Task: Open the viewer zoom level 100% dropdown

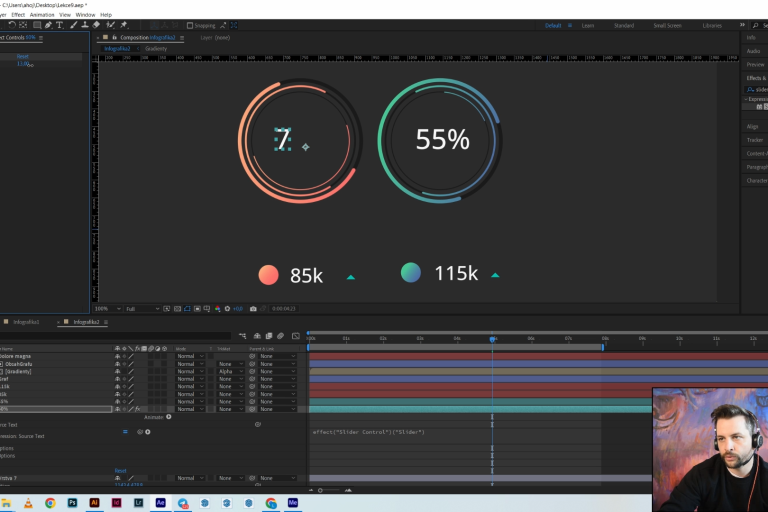Action: click(104, 309)
